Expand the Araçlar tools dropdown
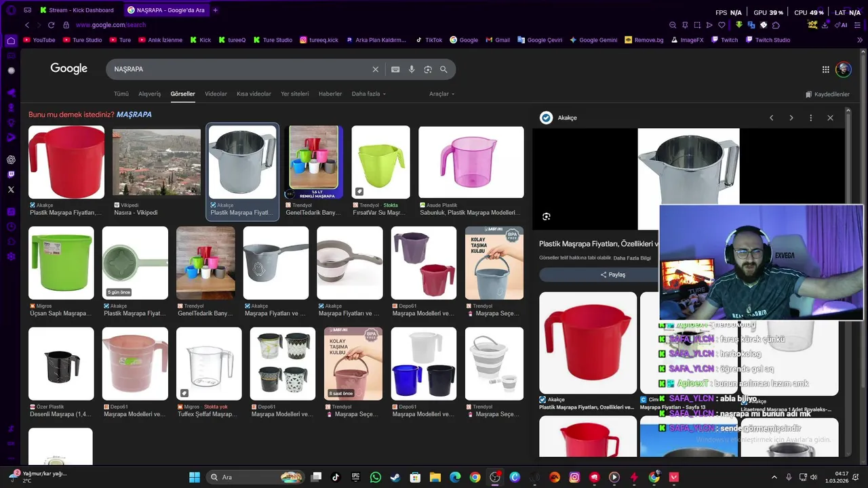This screenshot has width=868, height=488. point(442,94)
